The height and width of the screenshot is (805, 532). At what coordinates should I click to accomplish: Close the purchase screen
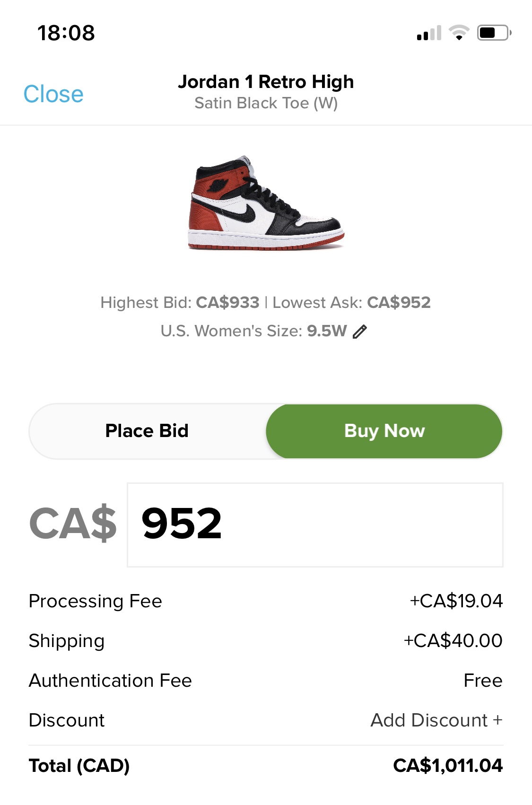point(53,94)
